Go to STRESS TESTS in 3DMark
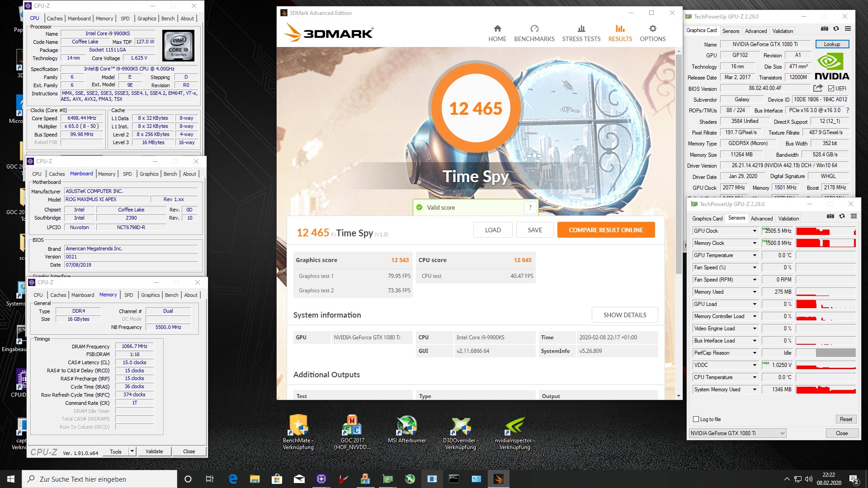 (x=581, y=33)
